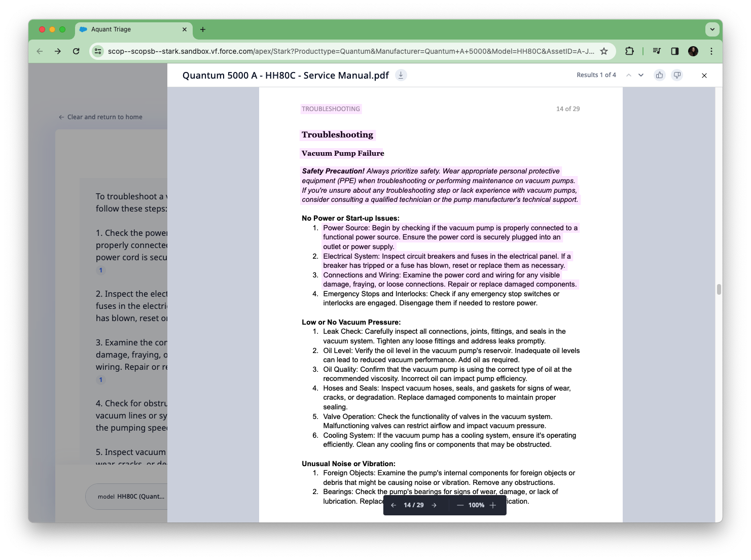
Task: Select the Aquant Triage tab
Action: click(133, 29)
